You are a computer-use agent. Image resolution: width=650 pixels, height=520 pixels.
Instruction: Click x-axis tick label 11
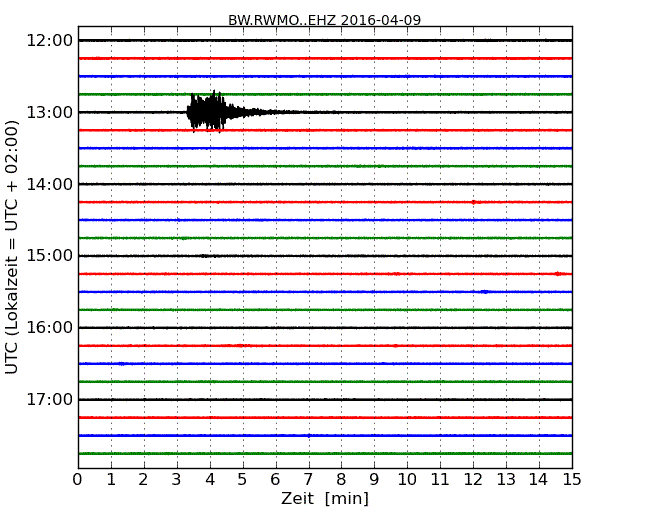440,480
